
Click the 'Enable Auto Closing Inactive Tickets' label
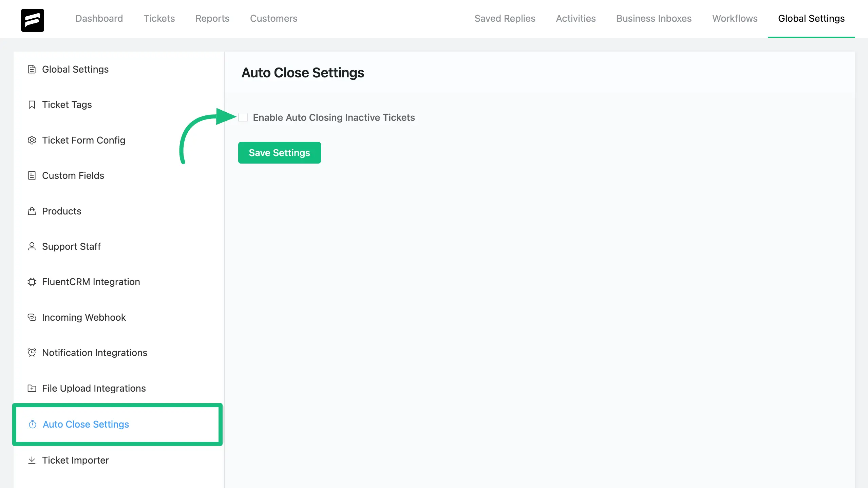tap(334, 117)
